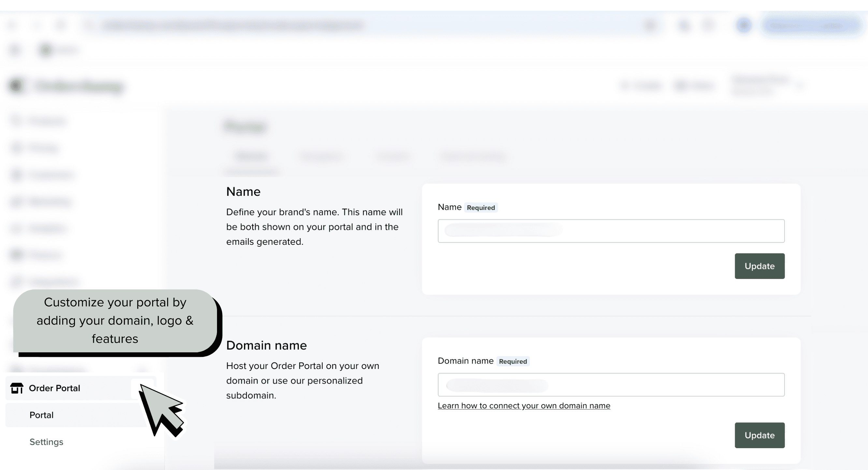868x470 pixels.
Task: Click the brand Name input field
Action: tap(611, 231)
